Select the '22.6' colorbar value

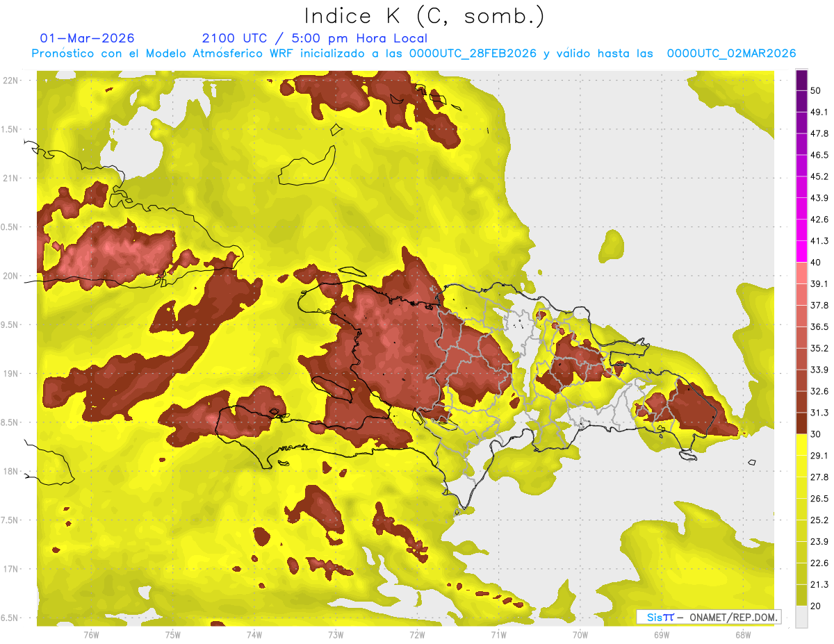coord(819,563)
